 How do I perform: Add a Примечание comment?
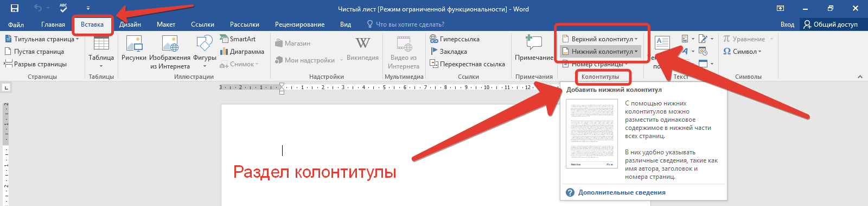tap(534, 49)
